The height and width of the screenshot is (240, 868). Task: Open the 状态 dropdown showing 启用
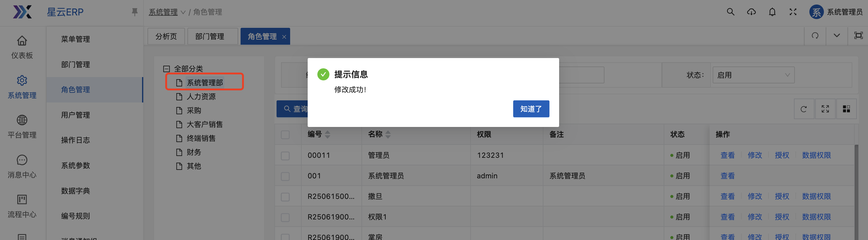(753, 75)
